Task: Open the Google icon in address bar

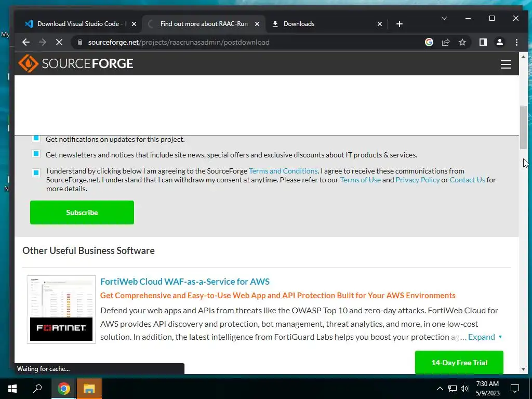Action: pos(429,42)
